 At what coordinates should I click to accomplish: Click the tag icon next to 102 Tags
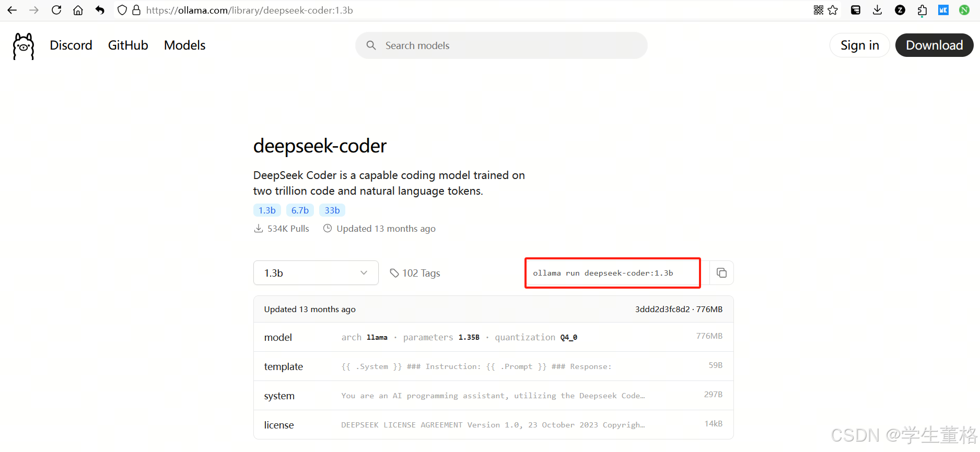point(394,273)
